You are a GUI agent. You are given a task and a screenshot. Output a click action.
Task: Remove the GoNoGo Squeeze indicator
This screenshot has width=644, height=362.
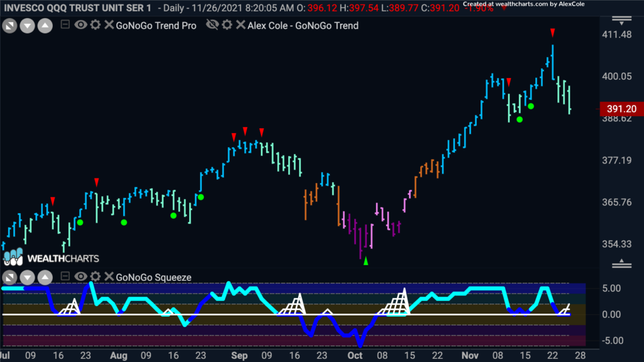pos(109,277)
